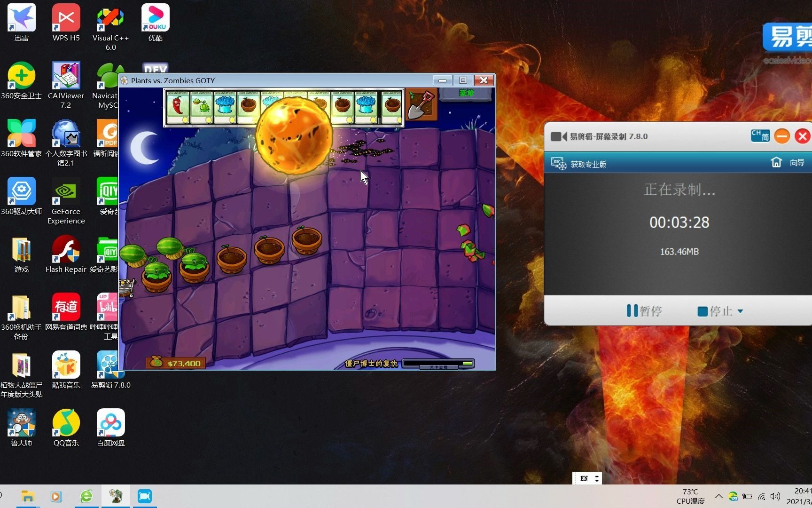Pick the Cabbage-pult seed card

tap(202, 108)
